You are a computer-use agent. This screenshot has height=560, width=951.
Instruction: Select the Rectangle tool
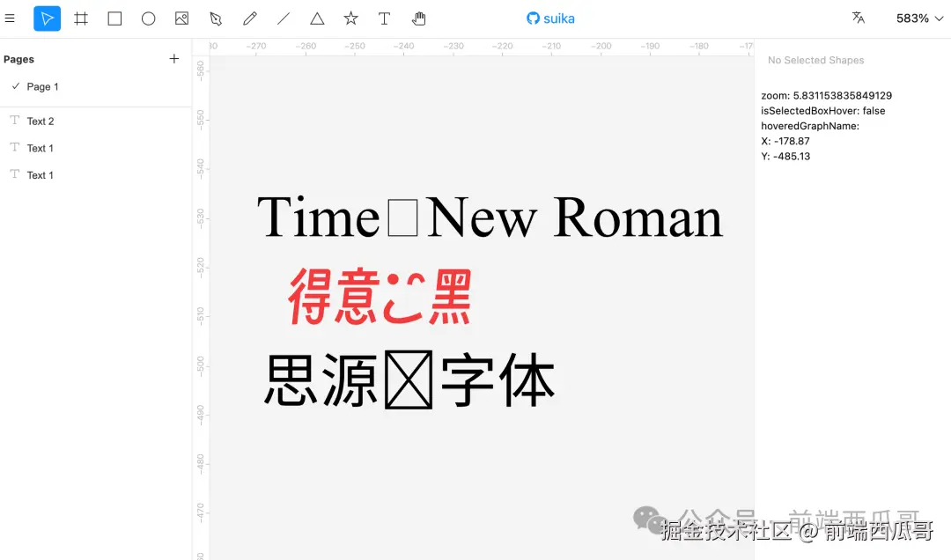click(x=114, y=18)
